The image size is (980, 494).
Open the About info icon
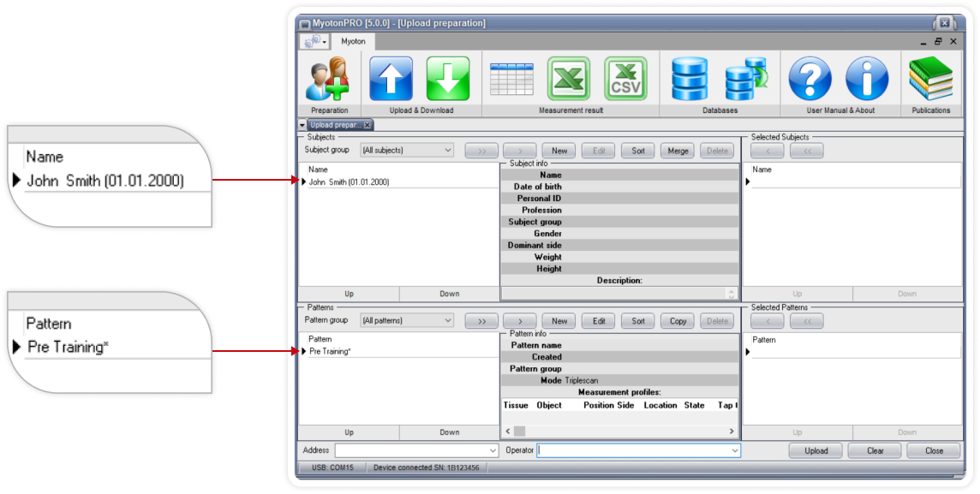pyautogui.click(x=867, y=79)
